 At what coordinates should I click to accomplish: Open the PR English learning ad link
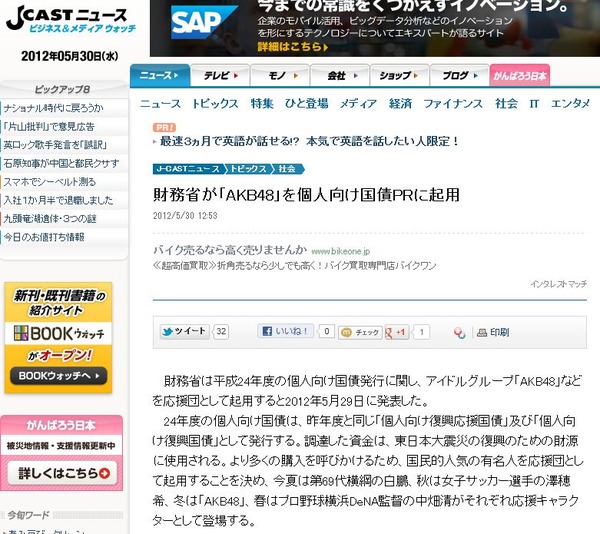coord(309,141)
